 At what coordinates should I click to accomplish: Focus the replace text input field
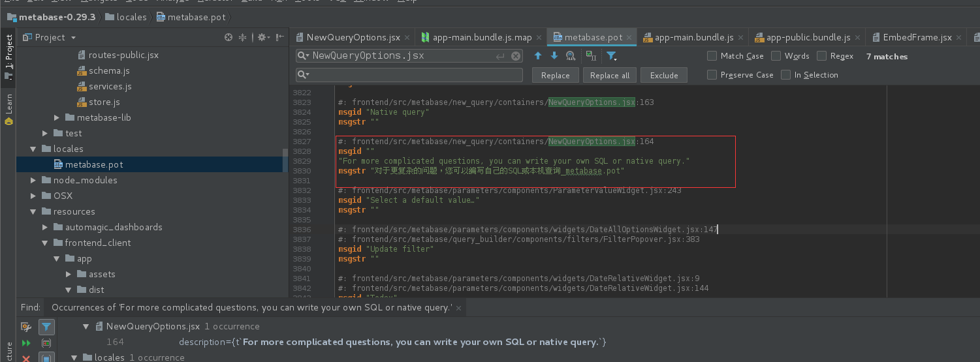(409, 75)
